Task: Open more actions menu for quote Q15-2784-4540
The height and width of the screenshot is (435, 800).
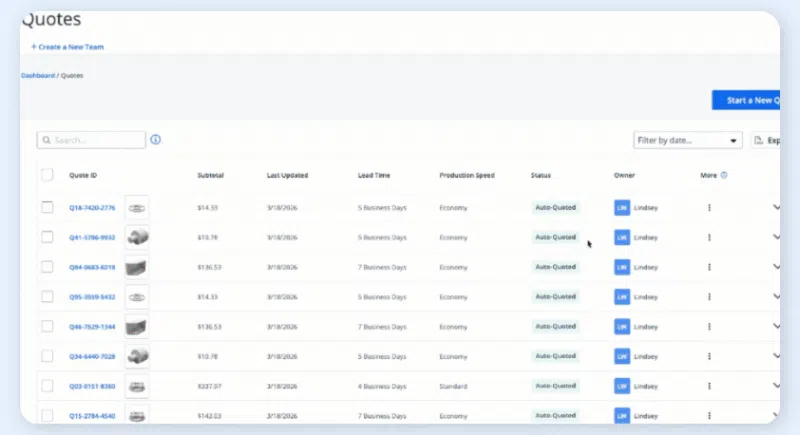Action: coord(709,416)
